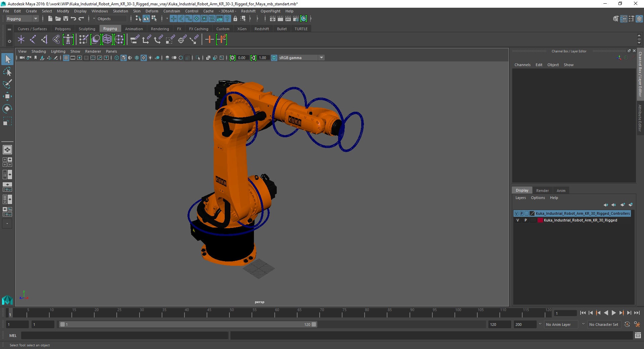Activate the Move tool in toolbox
The width and height of the screenshot is (644, 349).
7,96
